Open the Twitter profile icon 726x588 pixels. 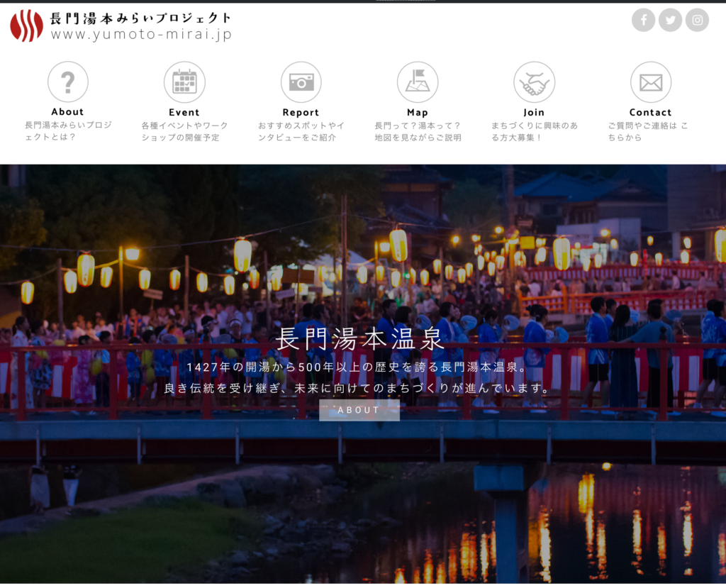[670, 21]
